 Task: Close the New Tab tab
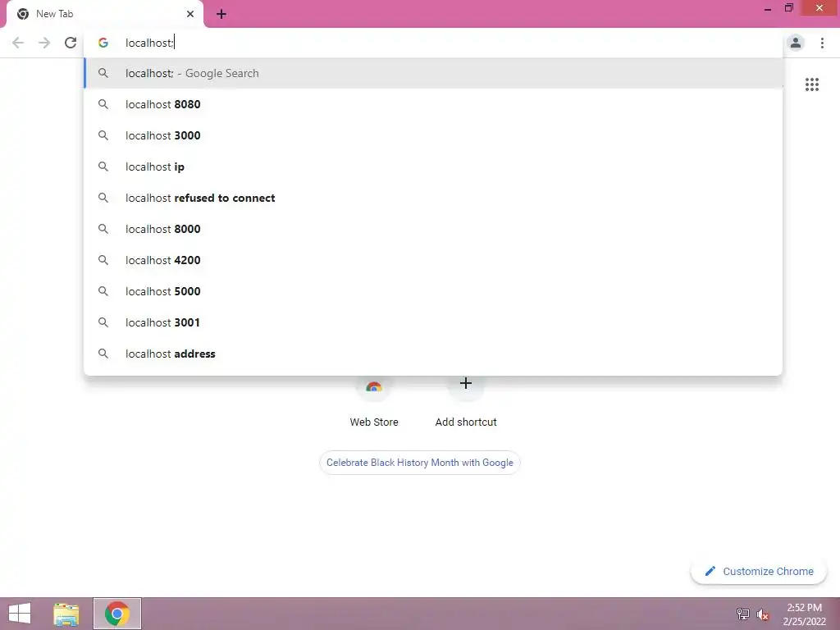point(190,14)
